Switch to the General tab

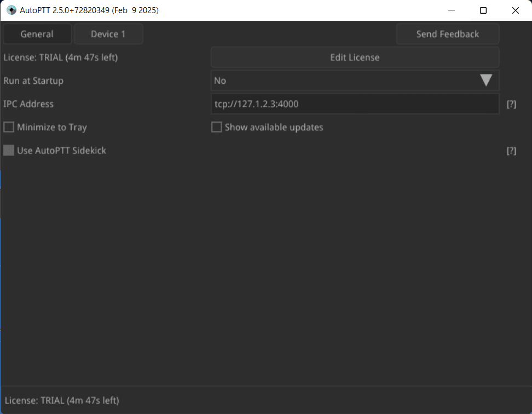pos(37,34)
